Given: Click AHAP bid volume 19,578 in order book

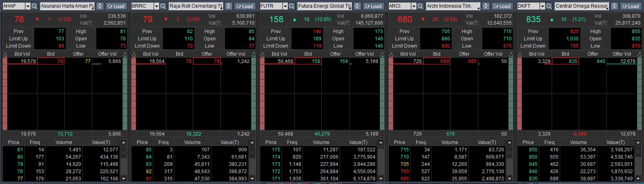Looking at the screenshot, I should point(22,61).
